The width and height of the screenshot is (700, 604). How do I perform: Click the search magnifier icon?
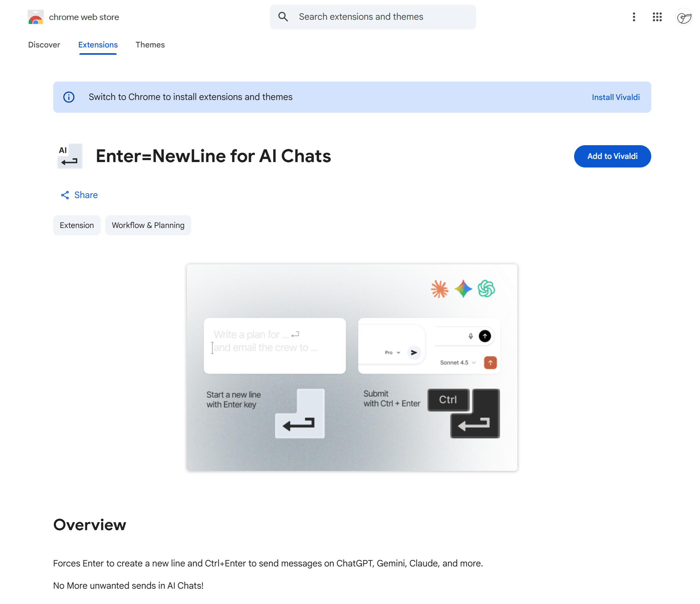283,16
